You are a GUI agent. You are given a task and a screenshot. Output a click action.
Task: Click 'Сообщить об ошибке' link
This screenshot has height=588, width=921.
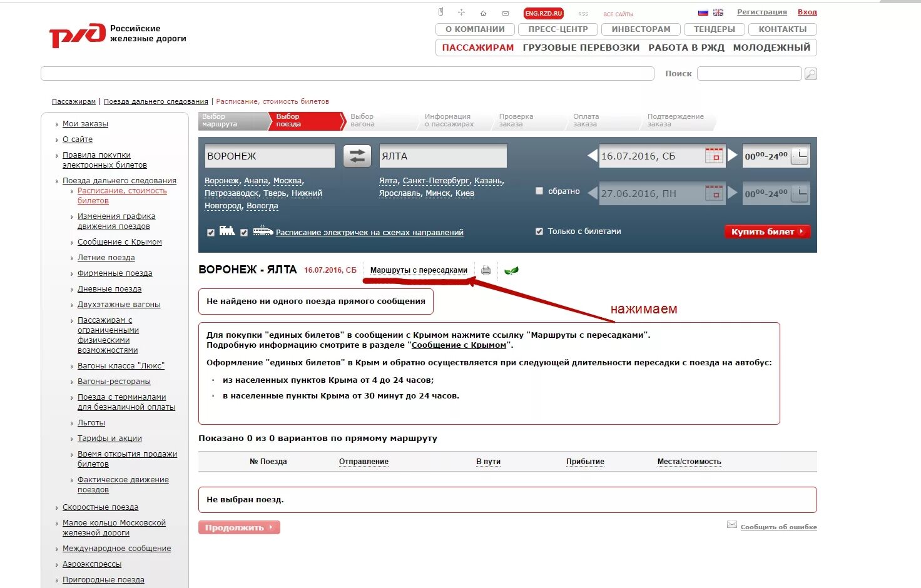tap(778, 527)
